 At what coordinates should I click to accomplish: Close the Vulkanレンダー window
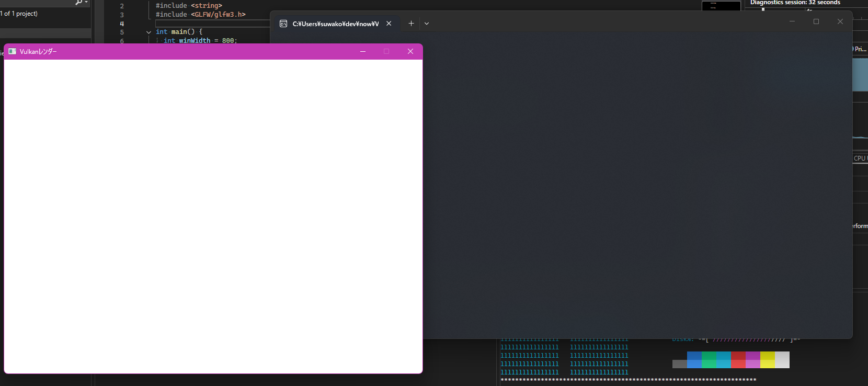pos(410,51)
